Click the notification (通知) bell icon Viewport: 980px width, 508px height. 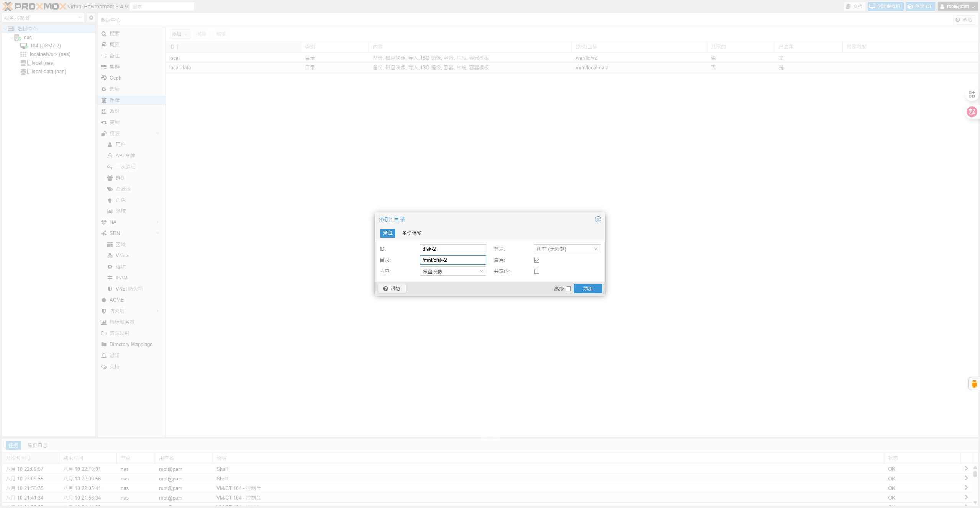104,355
